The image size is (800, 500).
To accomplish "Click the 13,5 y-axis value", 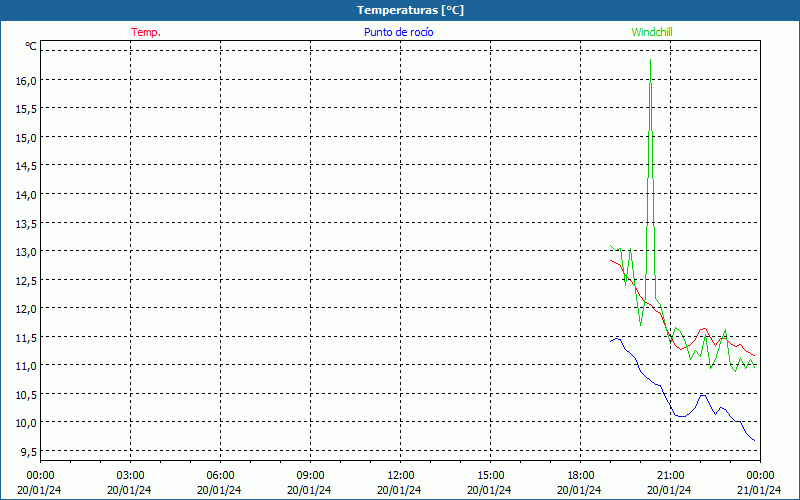I will (x=26, y=223).
